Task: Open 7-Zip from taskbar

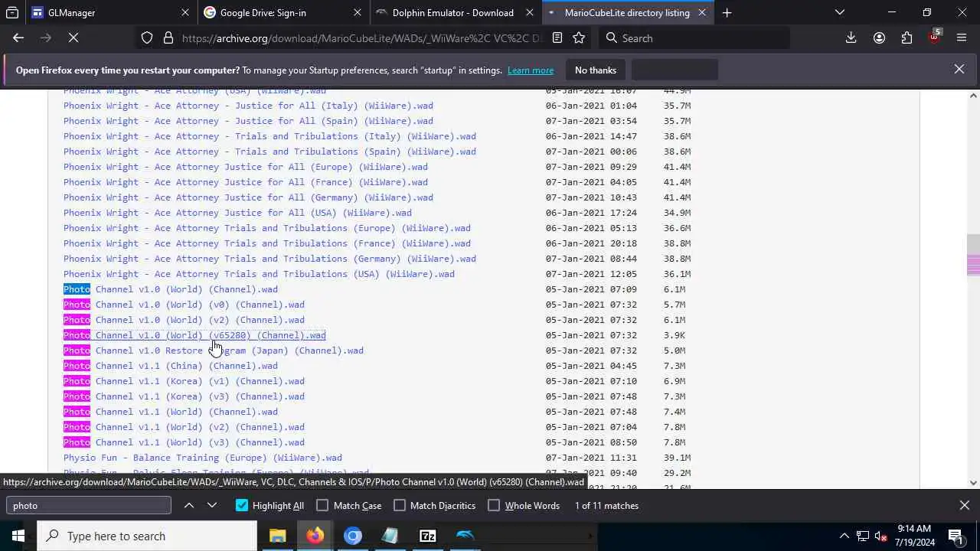Action: coord(428,536)
